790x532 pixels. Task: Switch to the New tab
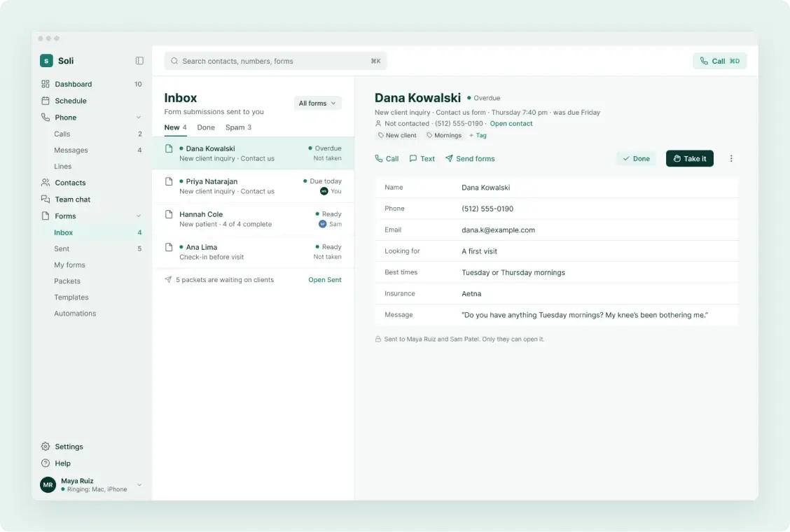pos(175,127)
